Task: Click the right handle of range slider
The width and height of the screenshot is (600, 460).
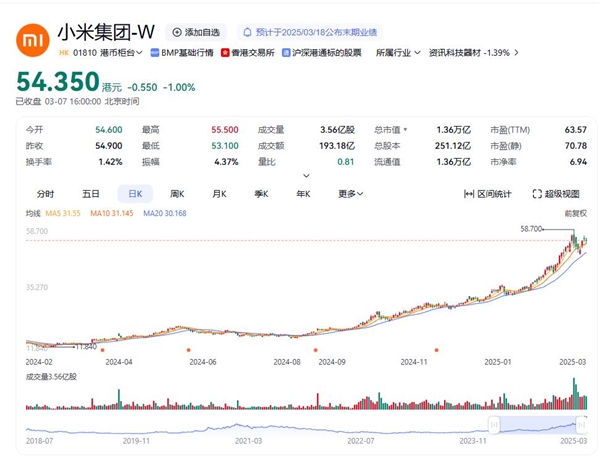Action: (x=581, y=425)
